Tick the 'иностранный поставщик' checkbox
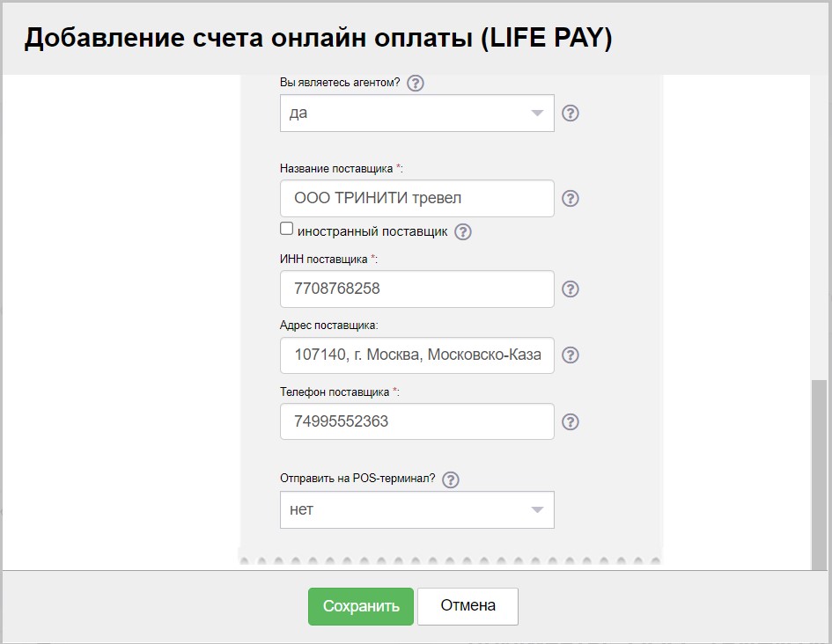The image size is (832, 644). pos(286,229)
